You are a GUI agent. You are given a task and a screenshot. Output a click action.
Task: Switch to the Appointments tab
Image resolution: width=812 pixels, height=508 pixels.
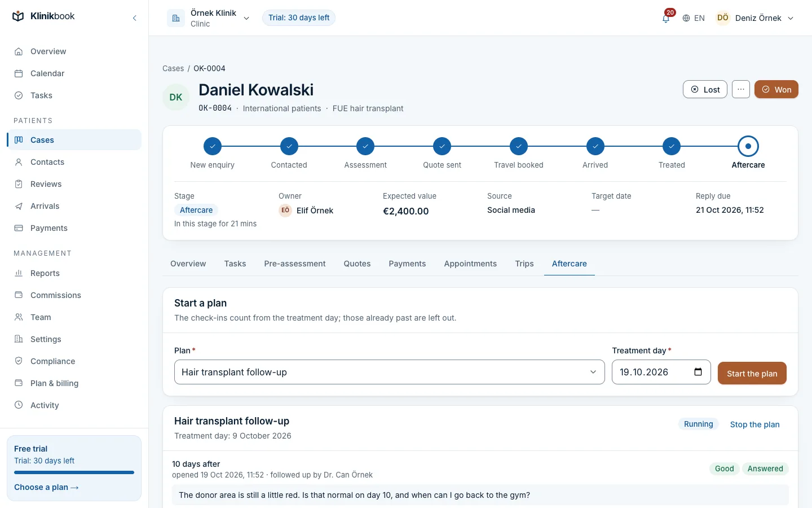point(470,264)
